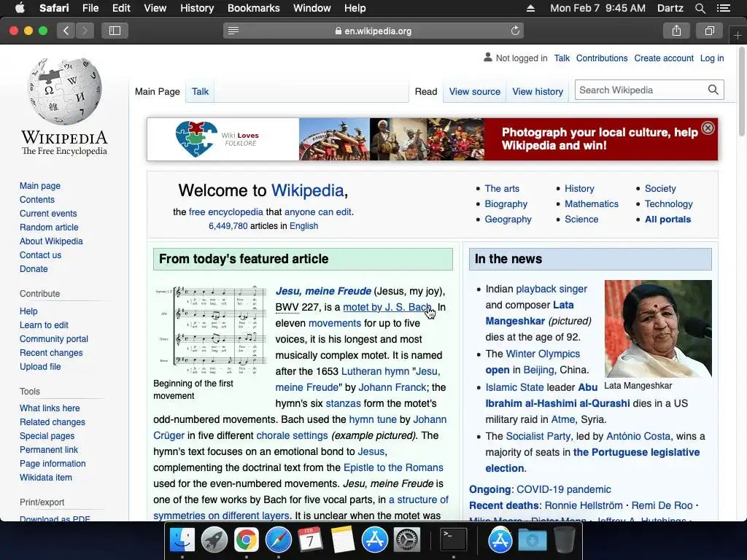Launch Launchpad rocket icon in Dock
747x560 pixels.
(x=214, y=540)
